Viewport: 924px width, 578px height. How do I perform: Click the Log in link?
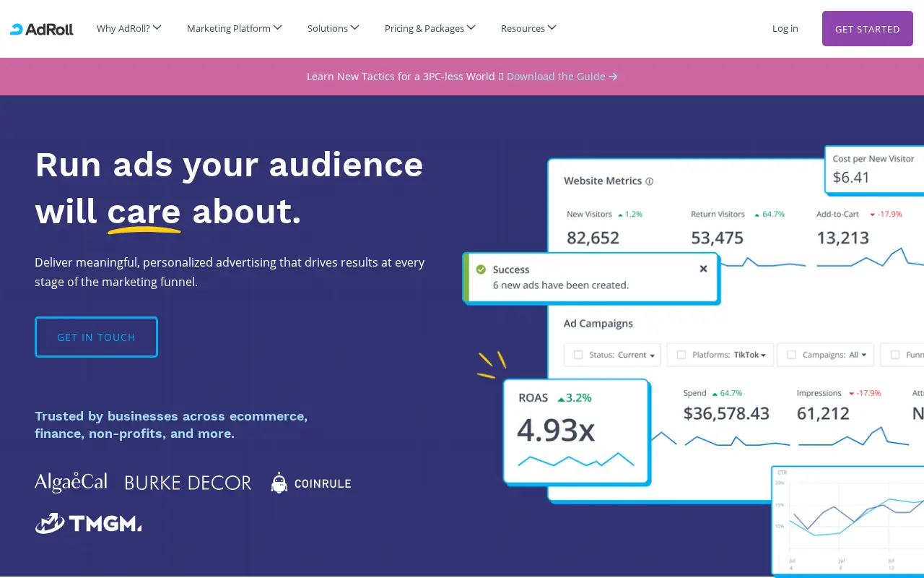point(785,29)
